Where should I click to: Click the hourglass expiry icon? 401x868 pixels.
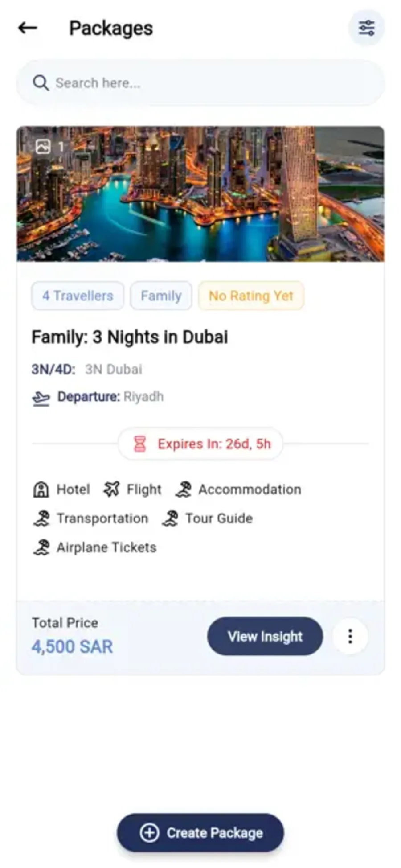click(140, 444)
